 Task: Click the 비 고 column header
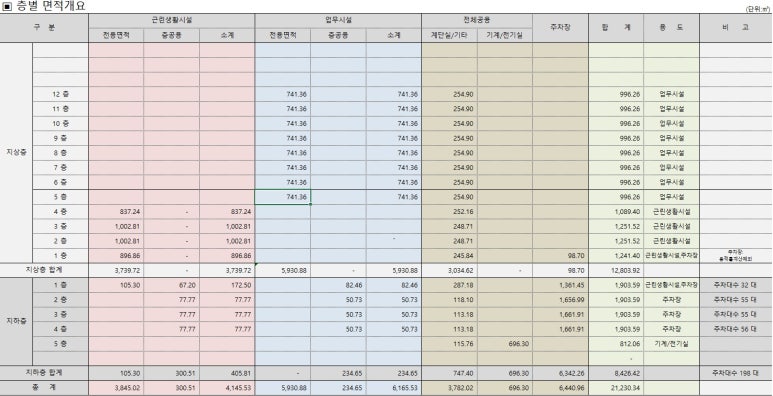pos(736,28)
